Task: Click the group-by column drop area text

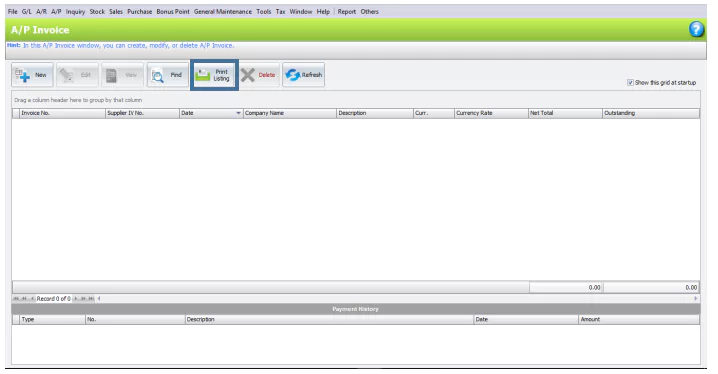Action: pyautogui.click(x=78, y=100)
